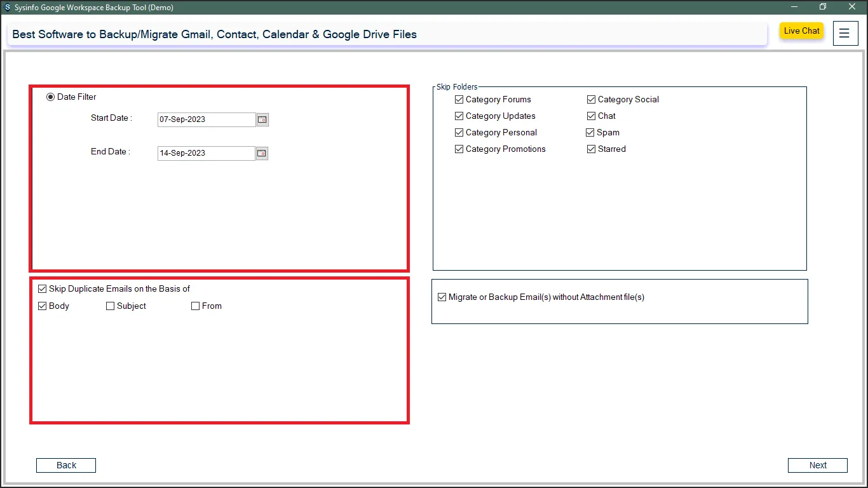Open the Live Chat support button

(801, 31)
